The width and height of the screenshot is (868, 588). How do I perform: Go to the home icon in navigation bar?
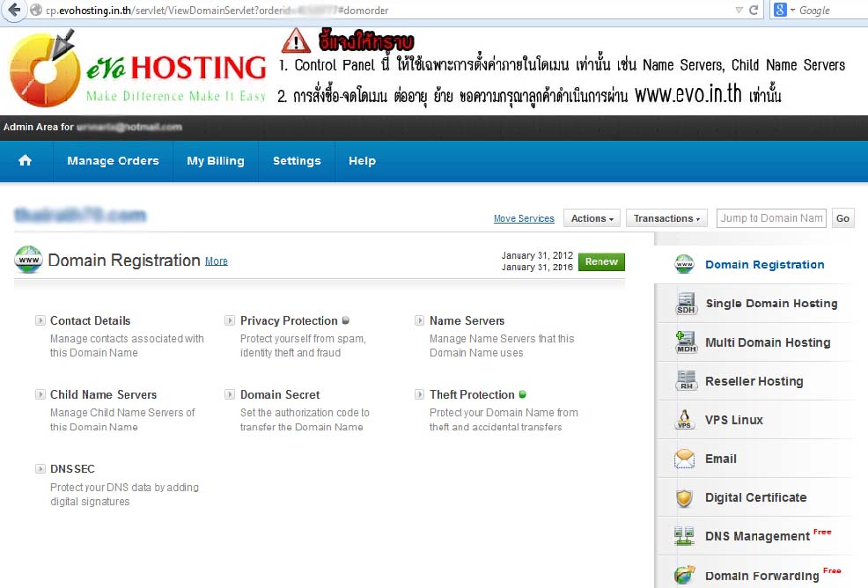[x=25, y=160]
